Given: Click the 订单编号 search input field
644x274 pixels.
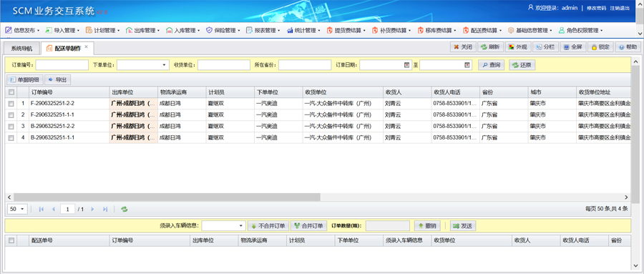Looking at the screenshot, I should [62, 65].
